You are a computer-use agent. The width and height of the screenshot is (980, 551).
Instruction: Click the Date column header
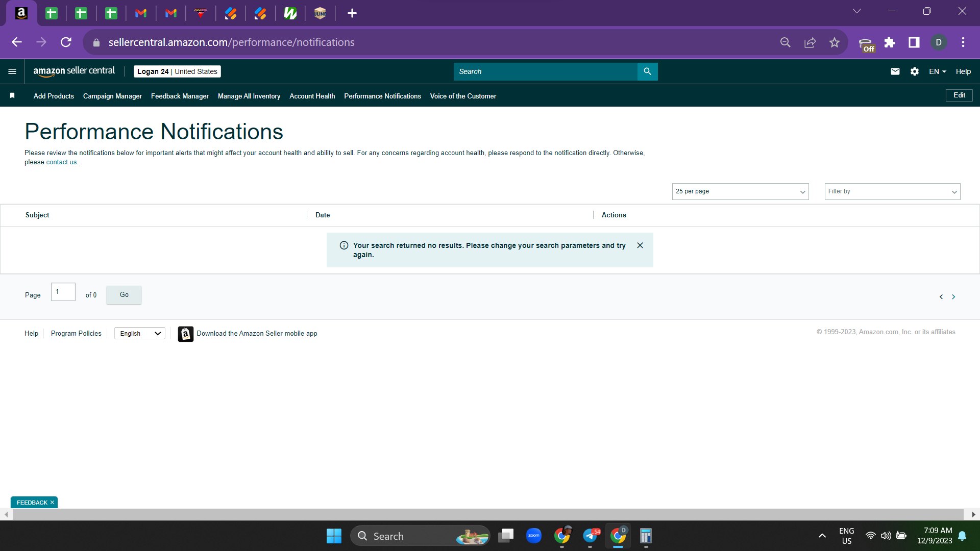[323, 215]
